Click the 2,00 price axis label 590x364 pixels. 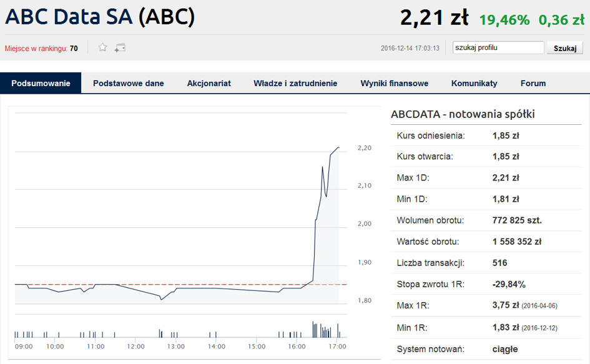pos(365,224)
